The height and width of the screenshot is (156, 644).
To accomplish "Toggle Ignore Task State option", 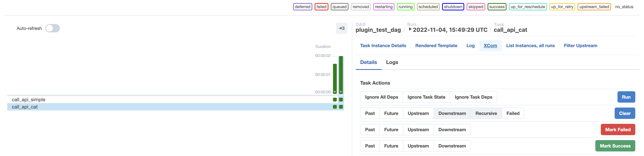I will [426, 97].
